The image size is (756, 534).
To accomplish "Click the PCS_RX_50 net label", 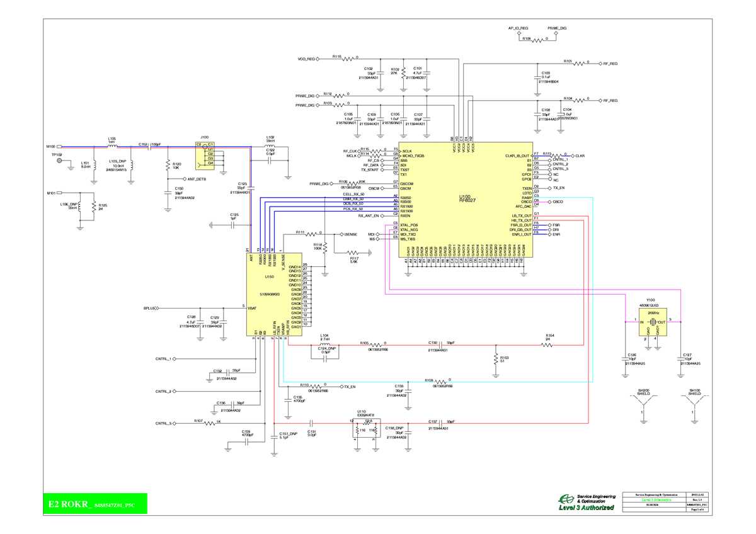I will coord(353,208).
